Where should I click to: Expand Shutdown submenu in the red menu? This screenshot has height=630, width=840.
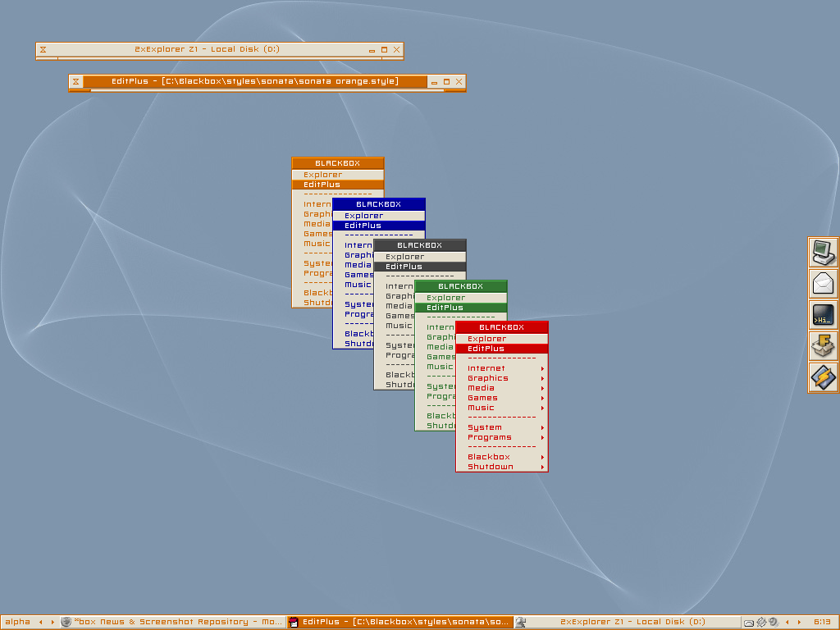501,467
